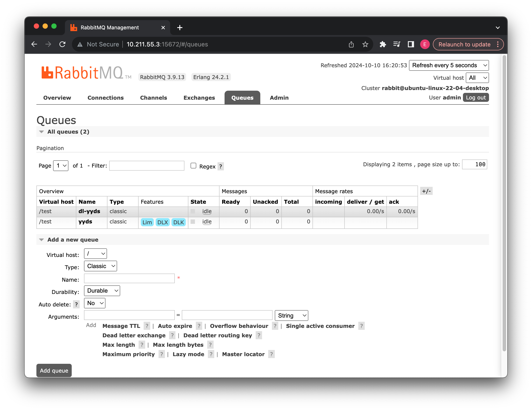This screenshot has width=532, height=410.
Task: Go to the Admin tab
Action: coord(279,98)
